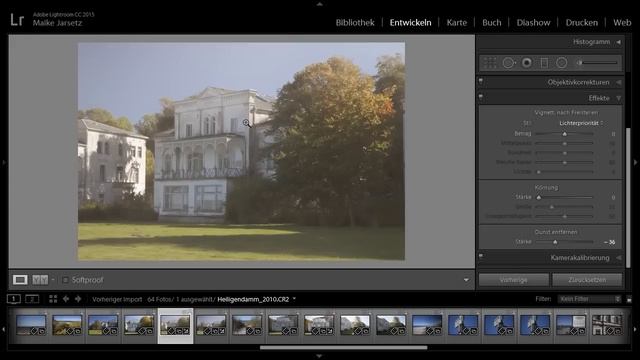Viewport: 640px width, 360px height.
Task: Click the right panel vertical scrollbar
Action: (628, 198)
